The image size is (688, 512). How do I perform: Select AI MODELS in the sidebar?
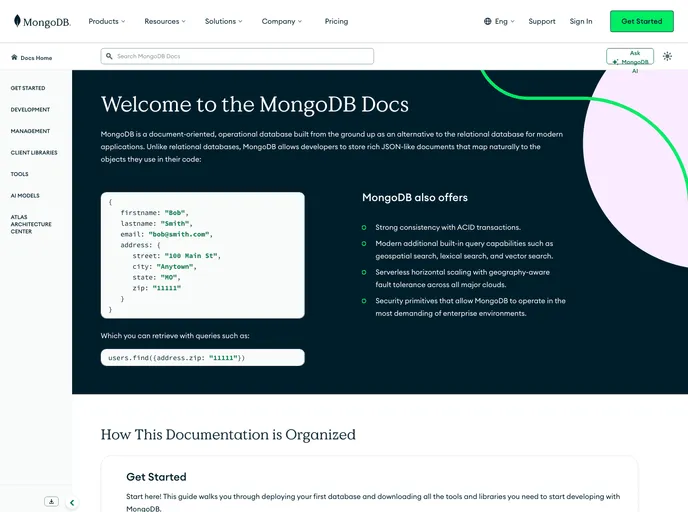click(x=25, y=196)
